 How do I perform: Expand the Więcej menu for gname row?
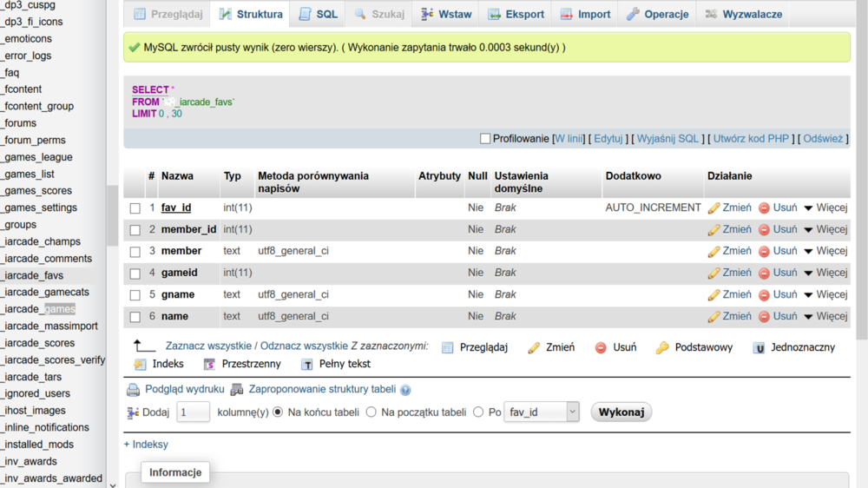(808, 294)
